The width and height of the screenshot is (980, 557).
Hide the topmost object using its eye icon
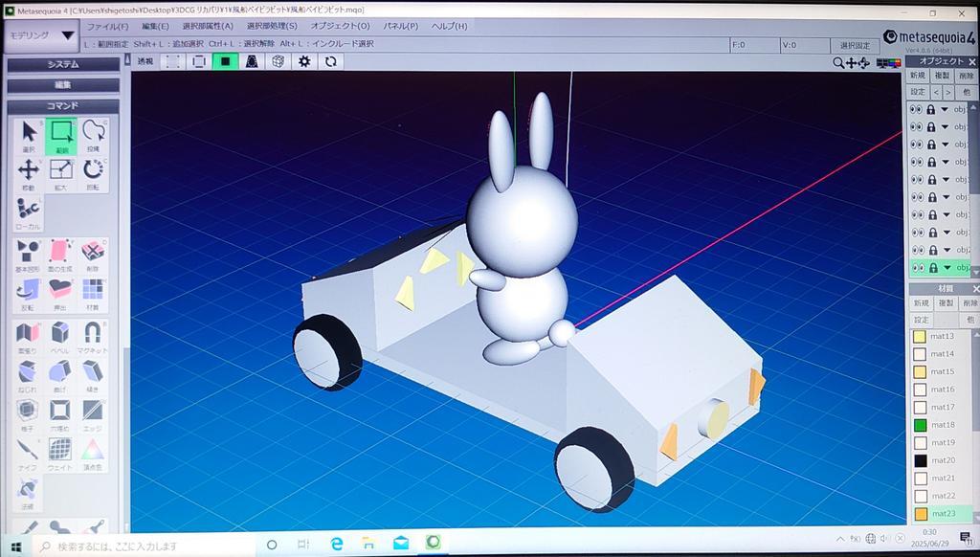point(916,109)
